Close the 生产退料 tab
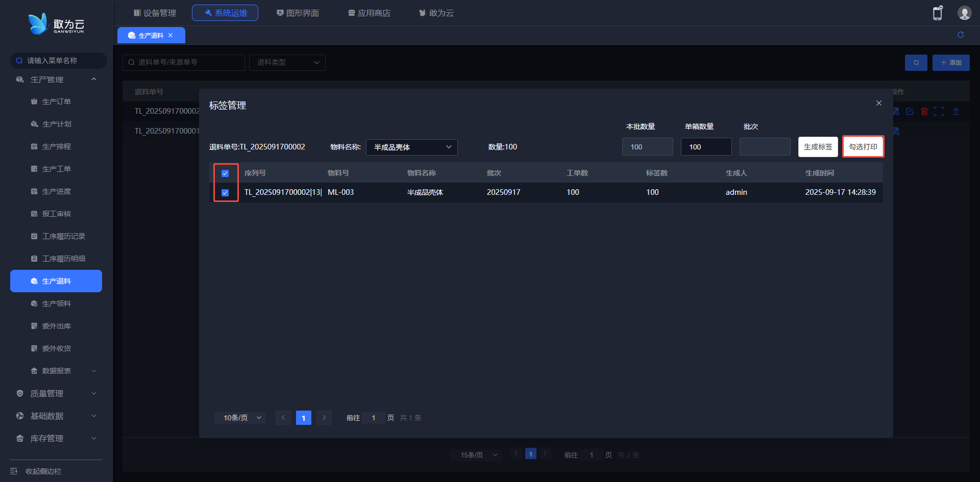The height and width of the screenshot is (482, 980). (x=170, y=35)
